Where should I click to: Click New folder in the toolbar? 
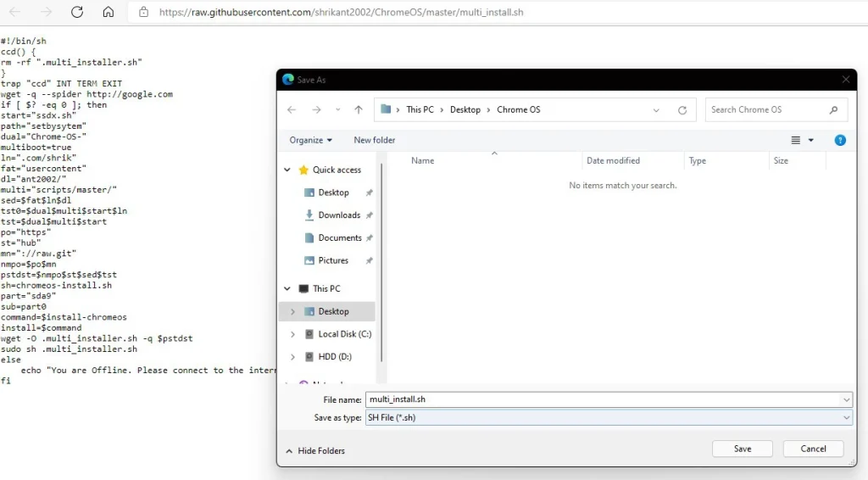[x=374, y=140]
